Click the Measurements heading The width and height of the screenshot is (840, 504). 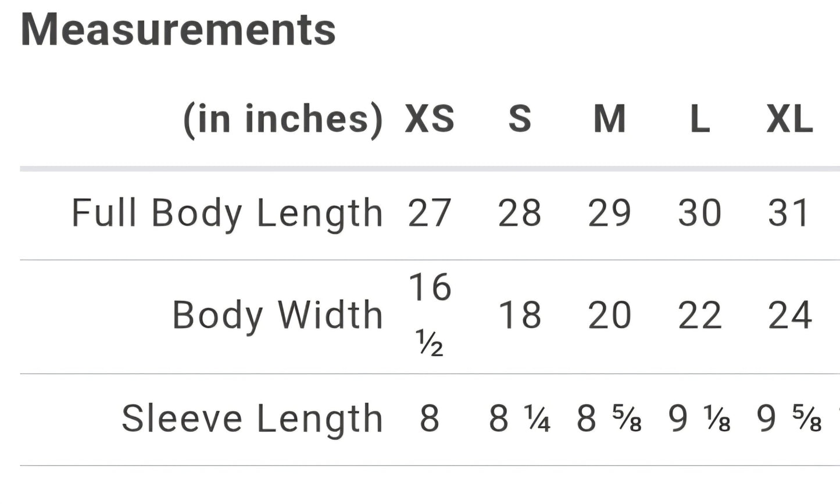178,30
